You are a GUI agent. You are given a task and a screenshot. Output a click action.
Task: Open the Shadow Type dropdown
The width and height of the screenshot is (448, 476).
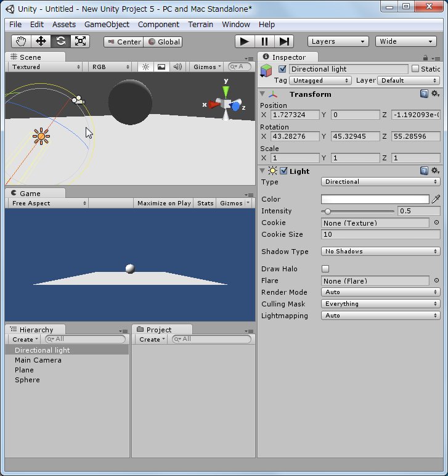point(380,252)
